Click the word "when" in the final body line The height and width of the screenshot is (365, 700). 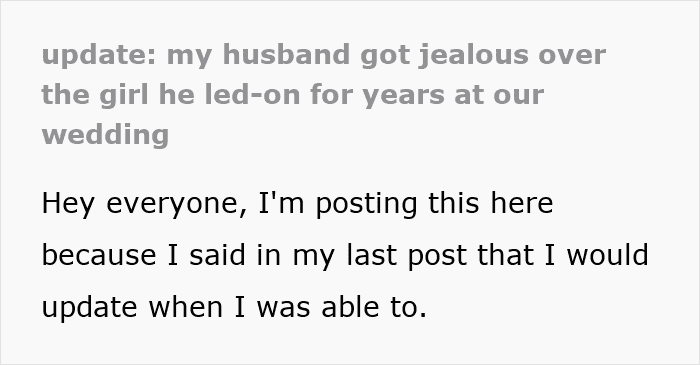click(186, 307)
